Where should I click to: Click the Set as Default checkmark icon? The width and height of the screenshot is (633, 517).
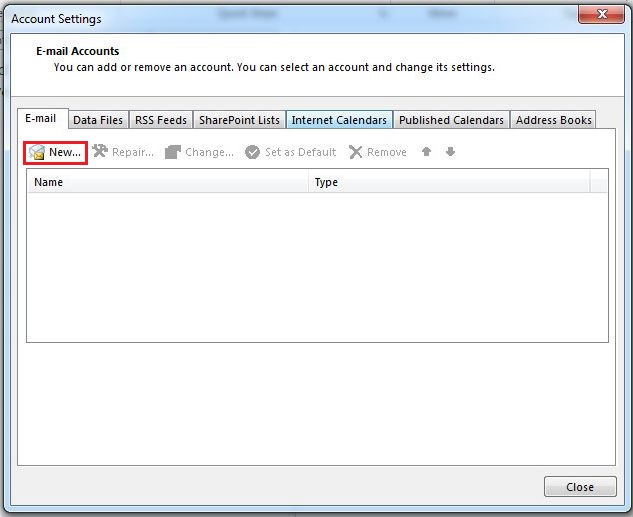click(253, 152)
